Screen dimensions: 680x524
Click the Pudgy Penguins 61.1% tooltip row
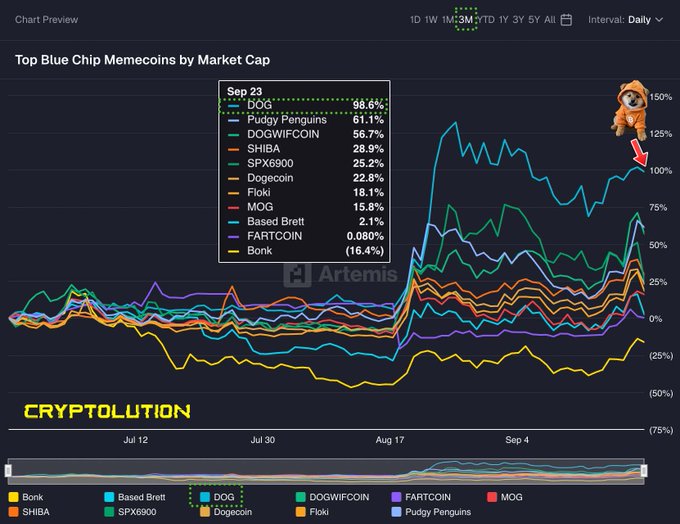tap(305, 120)
